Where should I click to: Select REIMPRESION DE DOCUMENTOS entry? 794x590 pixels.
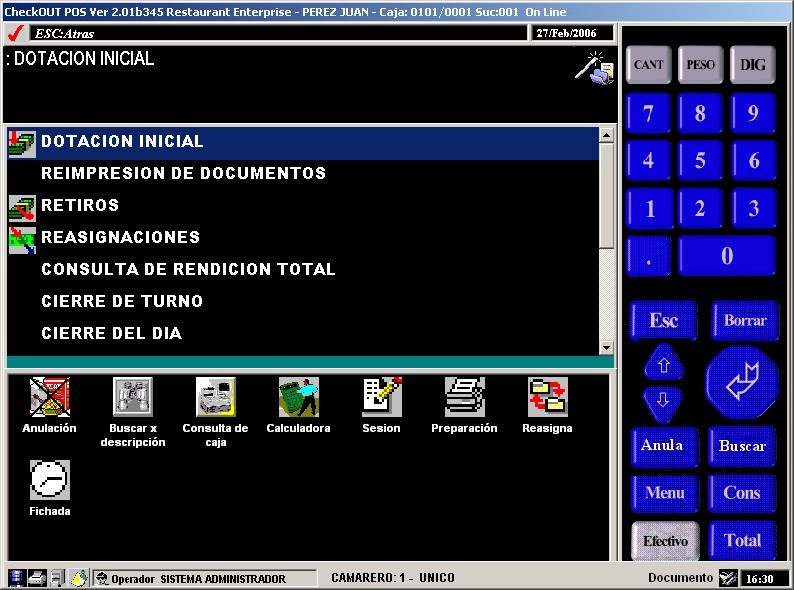click(303, 173)
